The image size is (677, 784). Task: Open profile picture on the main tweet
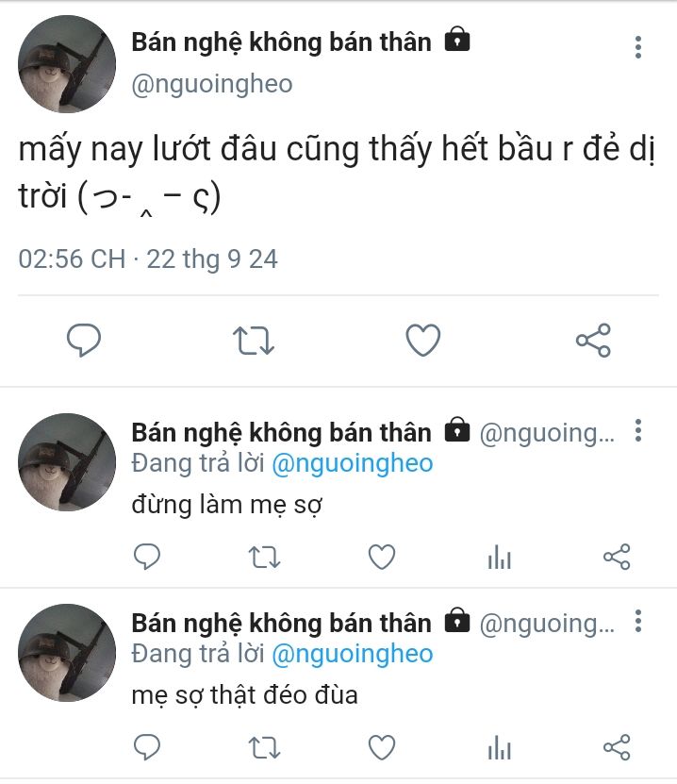coord(68,65)
